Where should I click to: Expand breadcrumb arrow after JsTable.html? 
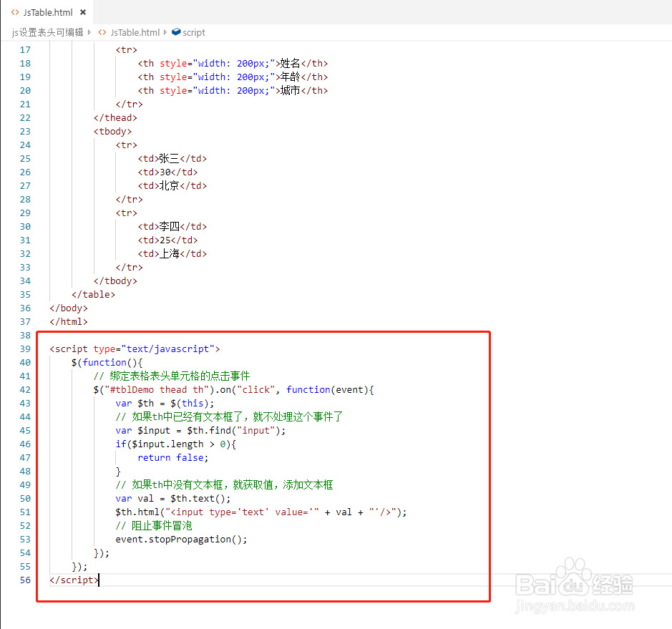[165, 32]
